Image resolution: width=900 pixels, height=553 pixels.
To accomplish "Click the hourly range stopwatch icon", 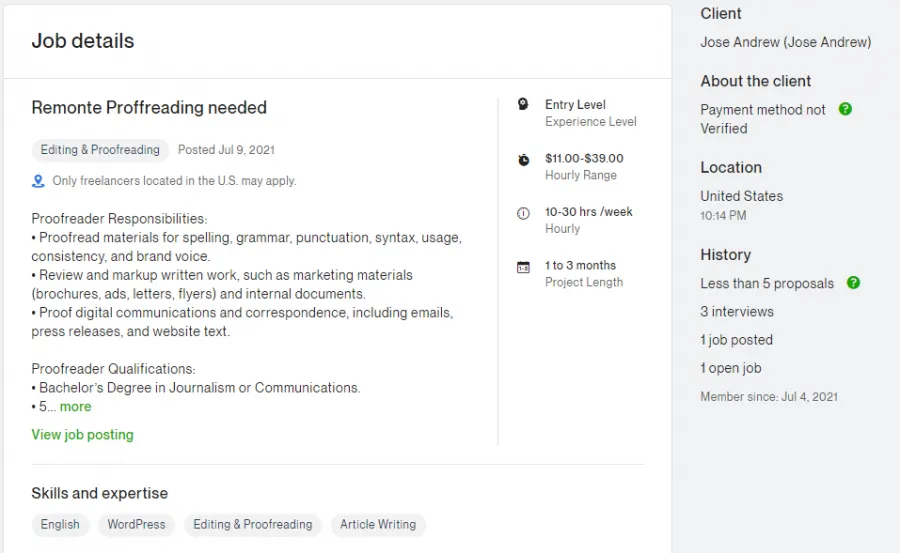I will (x=523, y=160).
